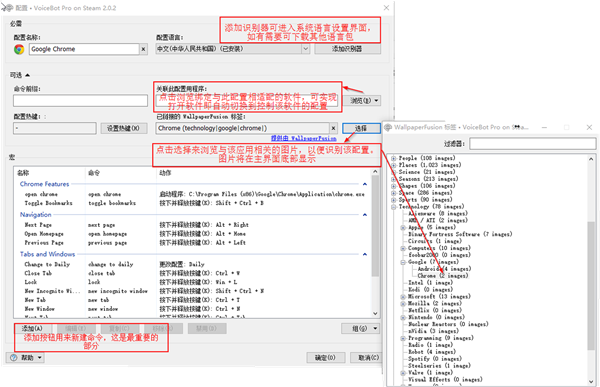Click the Google Chrome profile icon
600x387 pixels.
tap(19, 49)
